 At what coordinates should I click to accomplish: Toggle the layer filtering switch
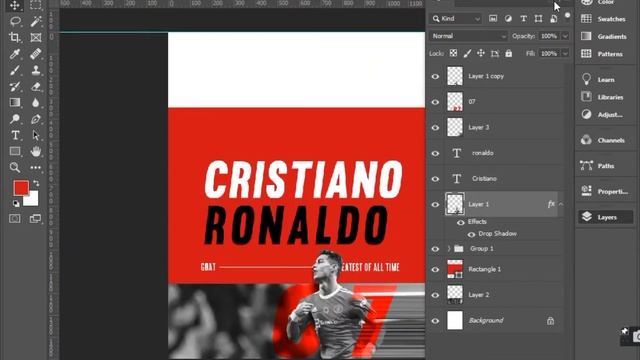click(x=567, y=16)
